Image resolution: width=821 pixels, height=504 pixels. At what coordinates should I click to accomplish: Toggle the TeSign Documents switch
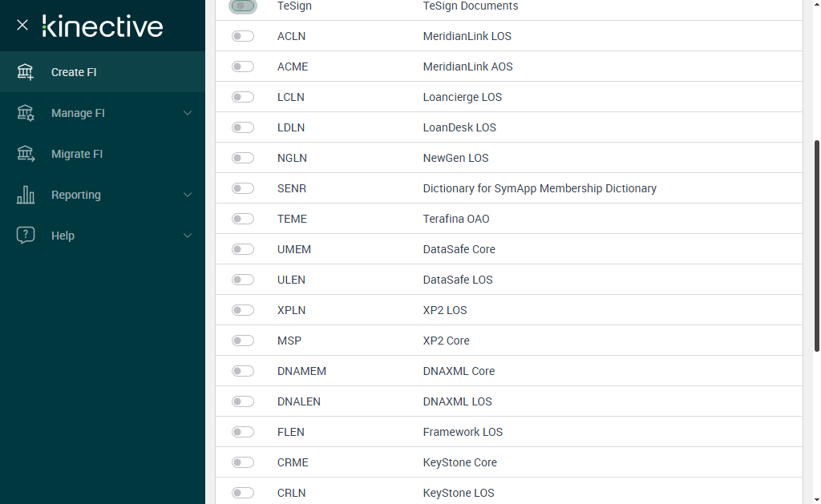[x=242, y=6]
